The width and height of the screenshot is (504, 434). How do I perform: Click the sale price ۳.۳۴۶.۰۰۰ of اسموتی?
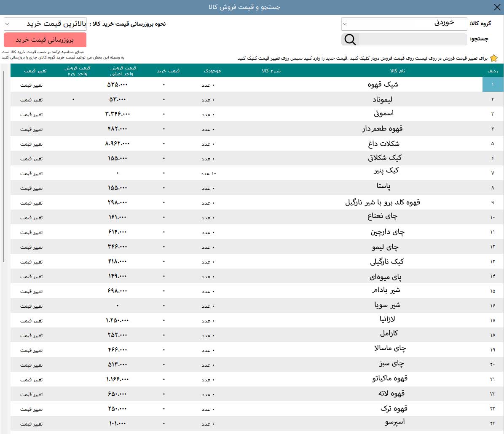click(117, 114)
